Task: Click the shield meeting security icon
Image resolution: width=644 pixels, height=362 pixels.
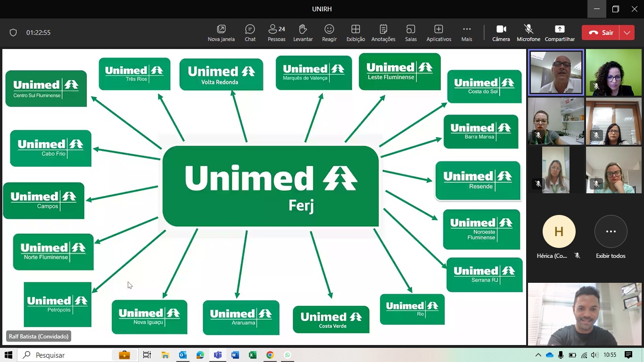Action: (x=13, y=33)
